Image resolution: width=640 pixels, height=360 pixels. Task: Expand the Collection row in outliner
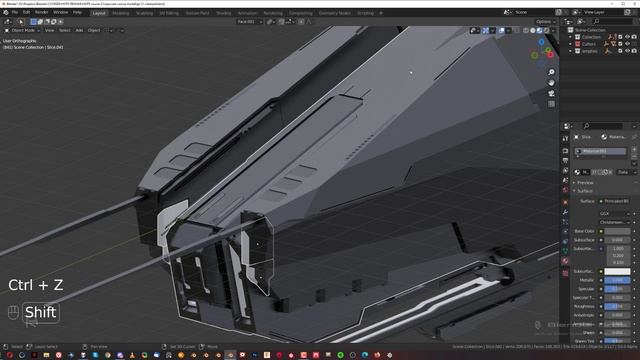[x=571, y=37]
